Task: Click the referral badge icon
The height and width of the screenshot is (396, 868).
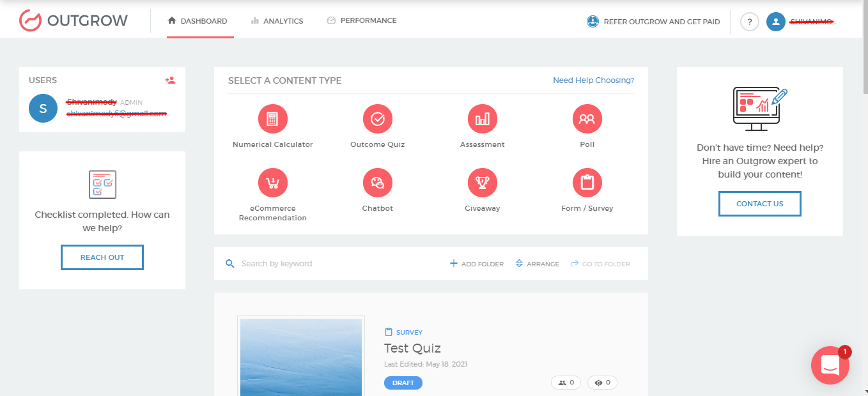Action: [593, 22]
